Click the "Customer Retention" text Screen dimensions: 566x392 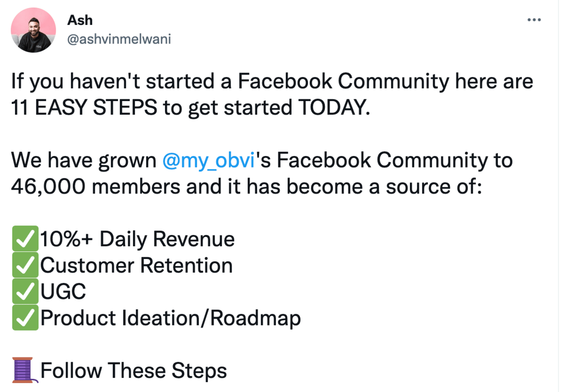(136, 266)
